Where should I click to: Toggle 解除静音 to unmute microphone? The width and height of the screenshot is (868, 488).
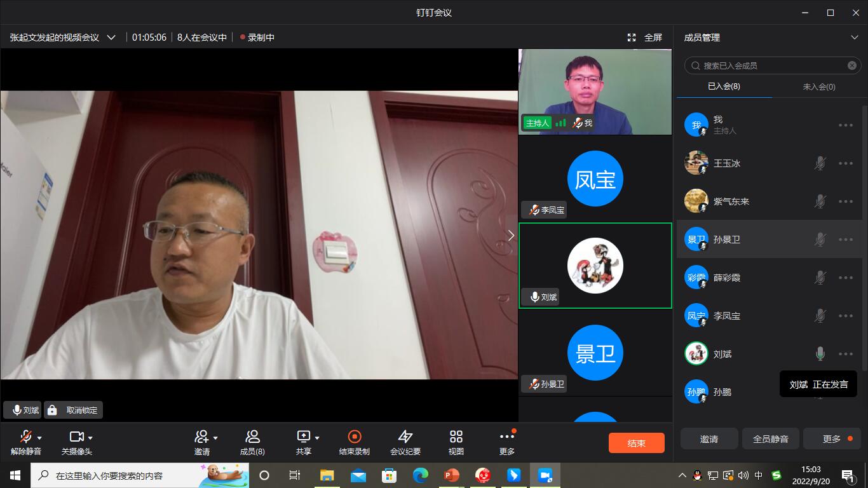pos(26,442)
